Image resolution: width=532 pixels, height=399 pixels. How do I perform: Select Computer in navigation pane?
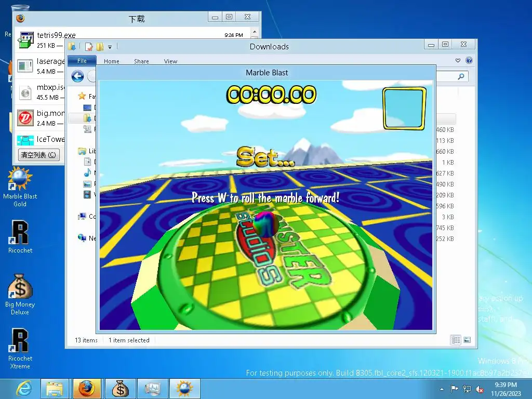pyautogui.click(x=82, y=217)
